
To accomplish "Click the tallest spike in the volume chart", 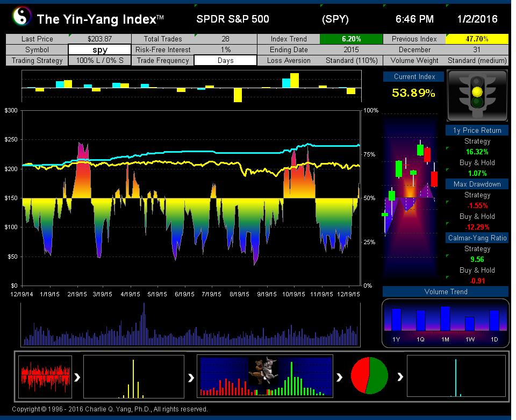I will 144,324.
